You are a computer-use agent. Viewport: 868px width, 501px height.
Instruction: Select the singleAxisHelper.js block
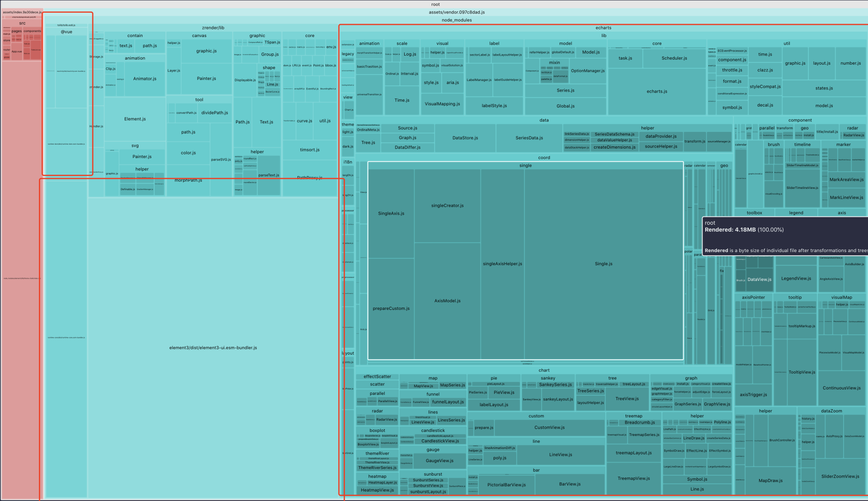click(x=502, y=264)
